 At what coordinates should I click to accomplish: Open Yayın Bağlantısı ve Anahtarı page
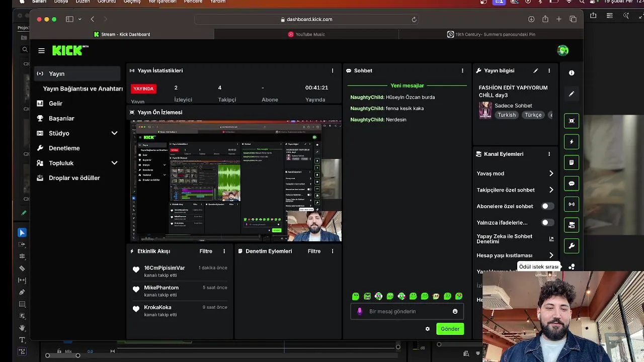click(83, 88)
